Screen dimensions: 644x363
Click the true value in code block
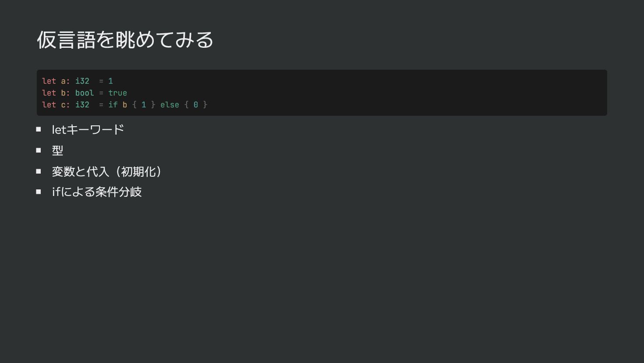(117, 93)
